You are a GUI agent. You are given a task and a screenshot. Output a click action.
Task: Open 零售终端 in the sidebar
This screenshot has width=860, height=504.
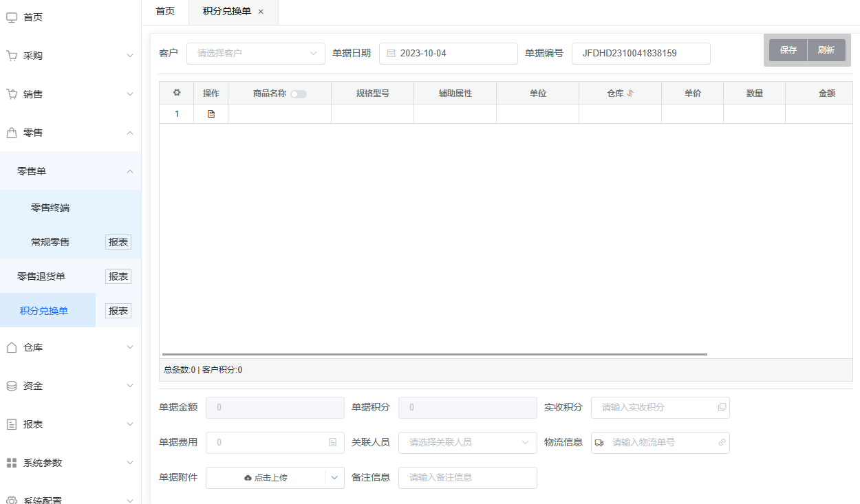pos(50,208)
